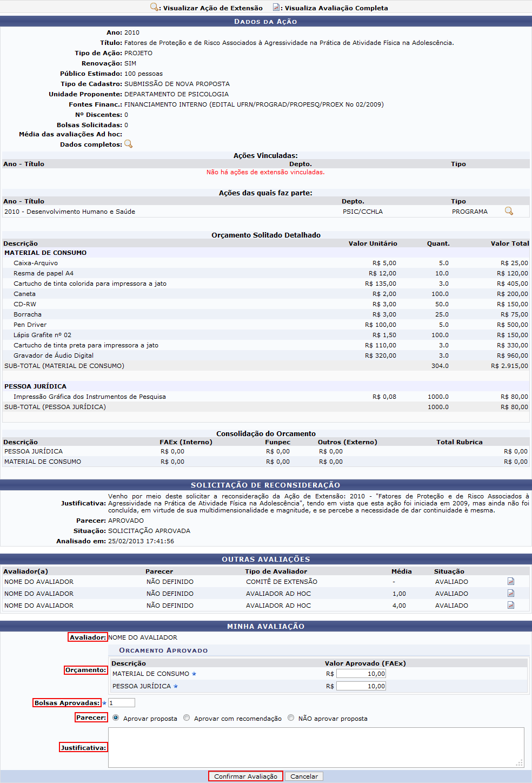Click the Bolsas Aprovadas input field
The image size is (532, 783).
(x=121, y=703)
